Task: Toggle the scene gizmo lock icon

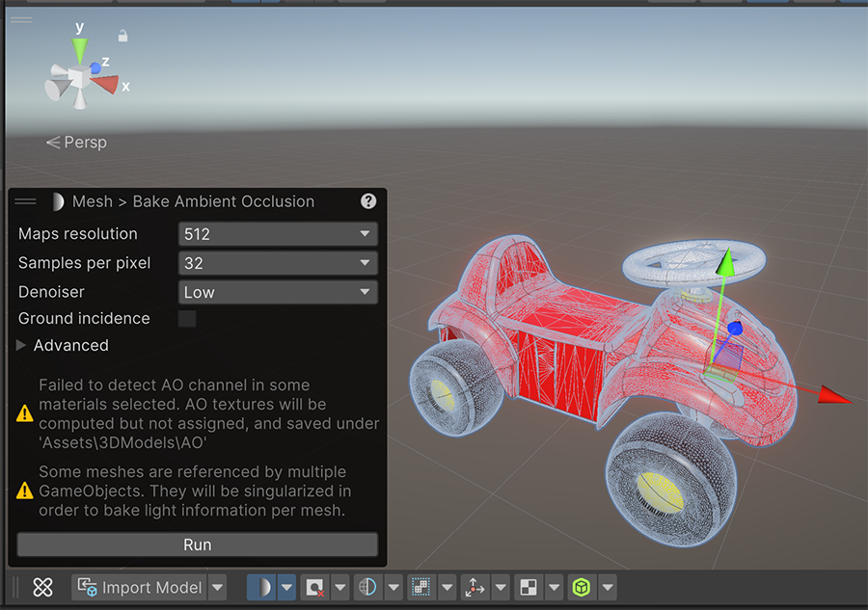Action: (122, 36)
